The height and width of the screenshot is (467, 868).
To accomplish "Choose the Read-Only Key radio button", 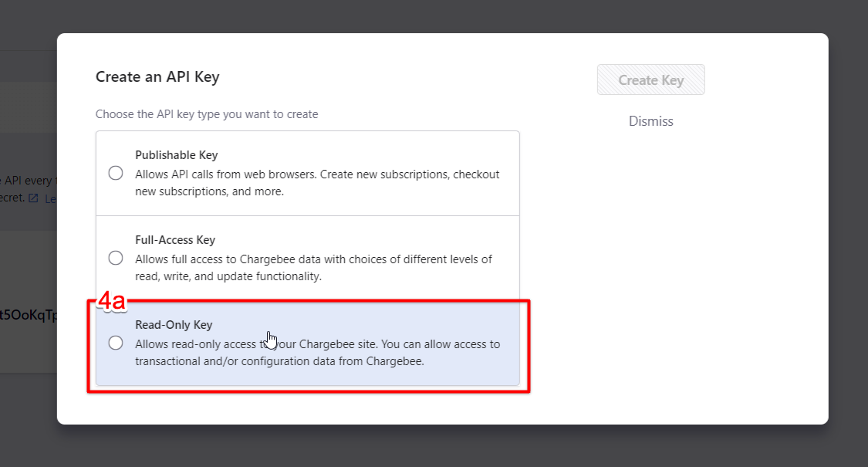I will click(x=116, y=343).
